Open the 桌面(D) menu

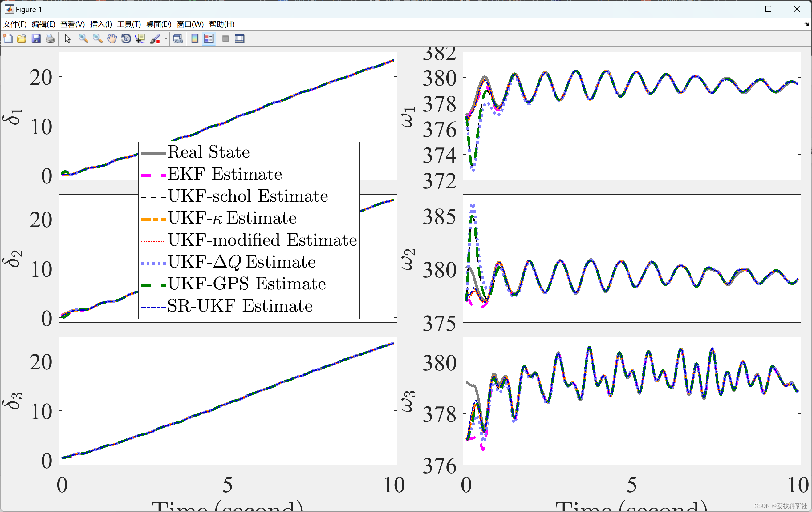pyautogui.click(x=159, y=24)
